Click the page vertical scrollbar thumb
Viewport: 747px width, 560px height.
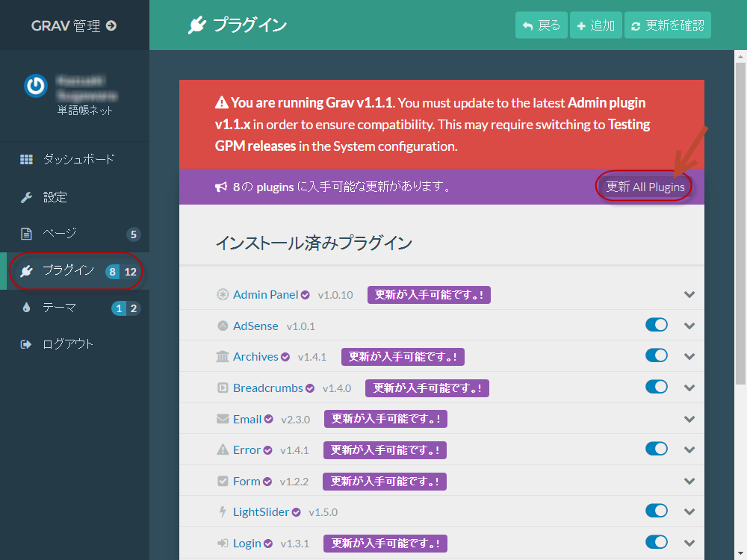click(740, 224)
